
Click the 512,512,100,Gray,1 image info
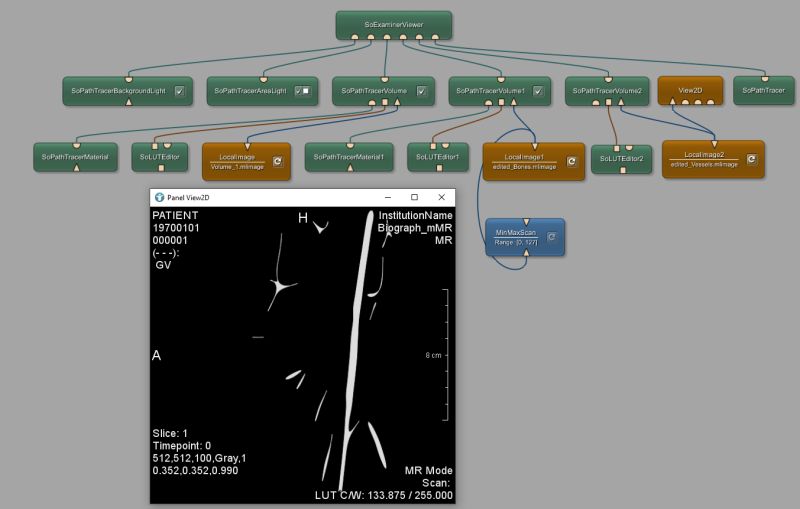tap(199, 459)
